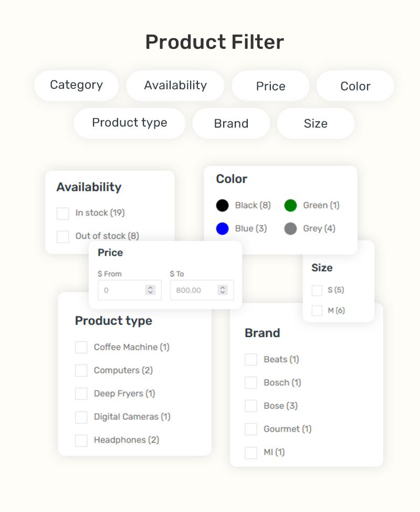Choose the Blue color swatch
This screenshot has width=420, height=512.
tap(223, 228)
